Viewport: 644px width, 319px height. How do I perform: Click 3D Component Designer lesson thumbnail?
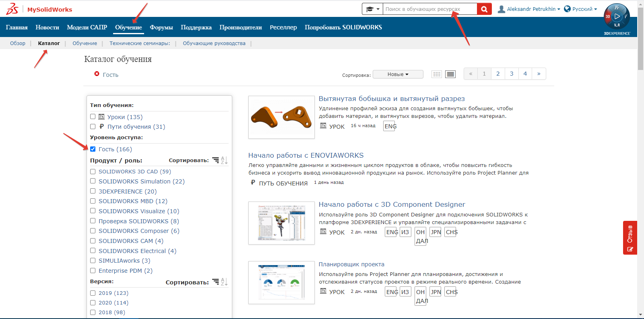281,223
